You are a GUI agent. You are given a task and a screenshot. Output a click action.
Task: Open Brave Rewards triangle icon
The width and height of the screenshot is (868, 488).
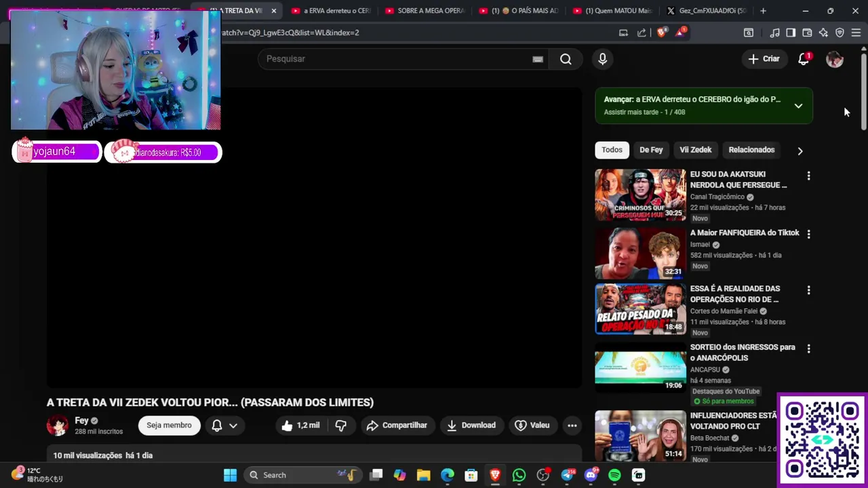tap(680, 33)
